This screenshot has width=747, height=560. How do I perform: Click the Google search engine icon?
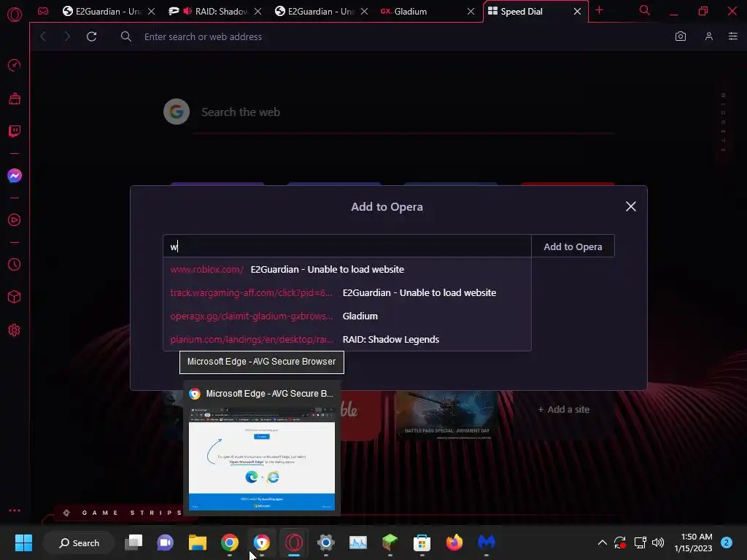(x=177, y=112)
